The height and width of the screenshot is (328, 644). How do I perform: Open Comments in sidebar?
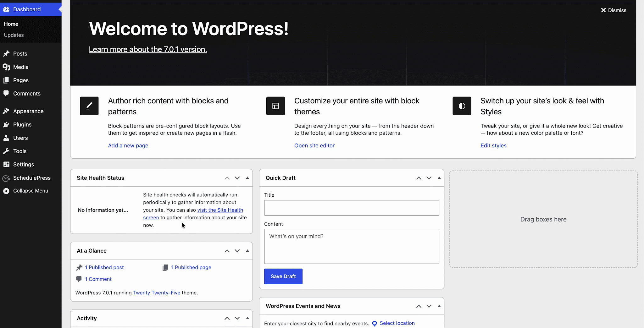31,94
